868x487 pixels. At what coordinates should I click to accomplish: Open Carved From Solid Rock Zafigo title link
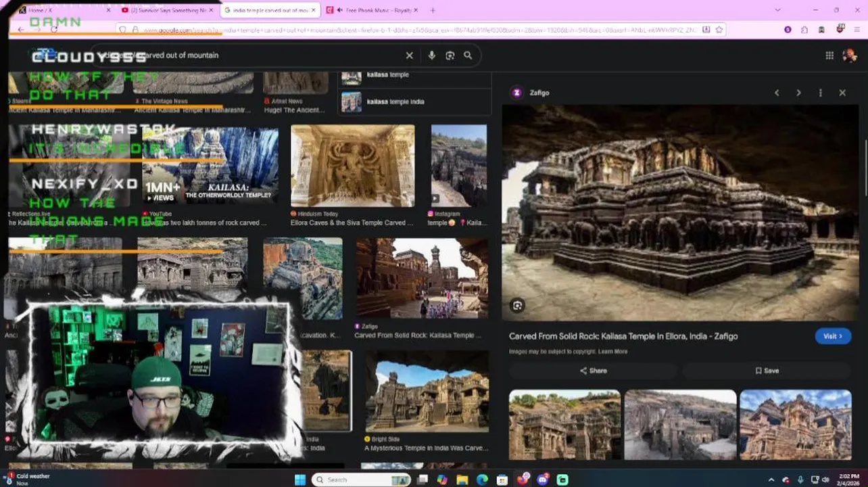pos(623,336)
